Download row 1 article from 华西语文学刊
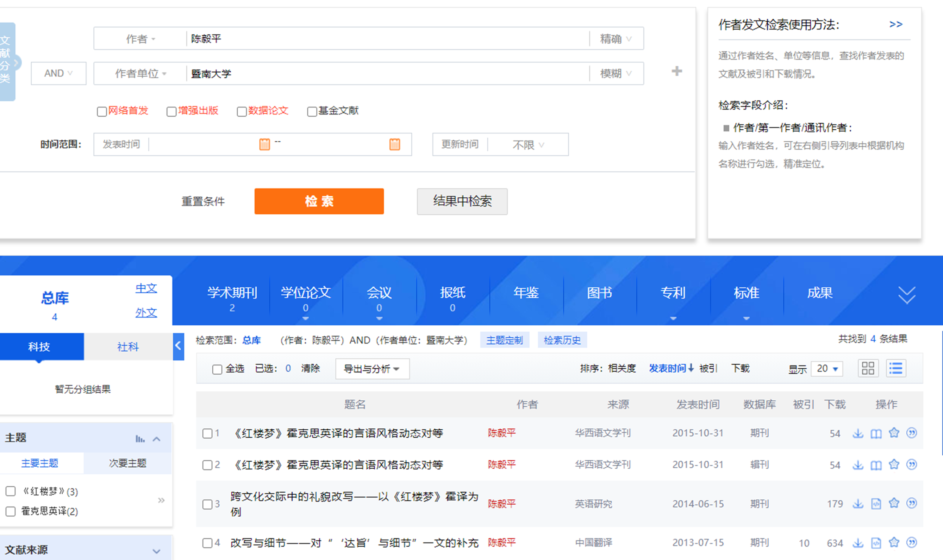Image resolution: width=943 pixels, height=560 pixels. [858, 433]
